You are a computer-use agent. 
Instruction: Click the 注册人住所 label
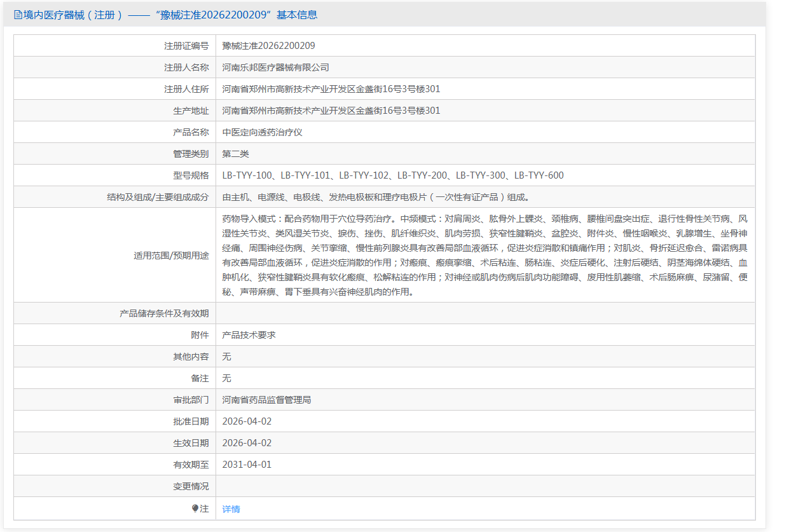(x=186, y=89)
